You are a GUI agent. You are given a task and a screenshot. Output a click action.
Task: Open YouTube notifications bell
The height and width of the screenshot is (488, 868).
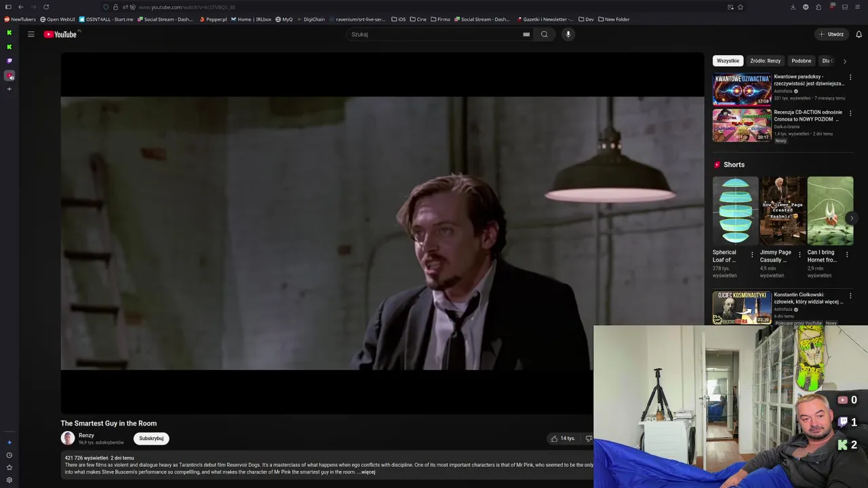coord(859,34)
